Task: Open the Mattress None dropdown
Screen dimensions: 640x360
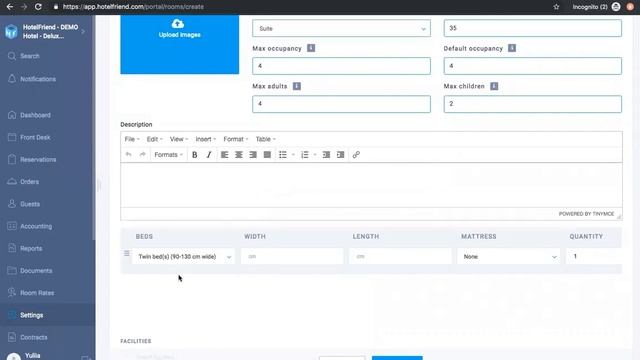Action: (x=509, y=256)
